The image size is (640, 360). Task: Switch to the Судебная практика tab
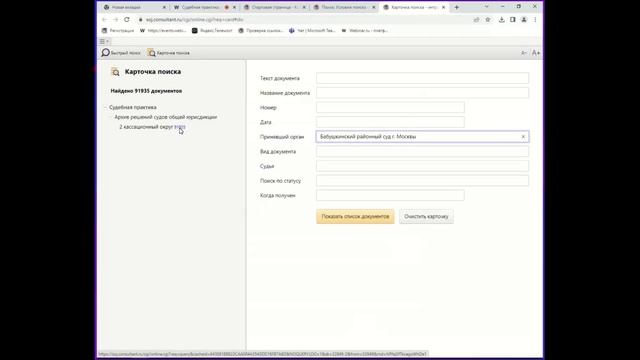204,7
